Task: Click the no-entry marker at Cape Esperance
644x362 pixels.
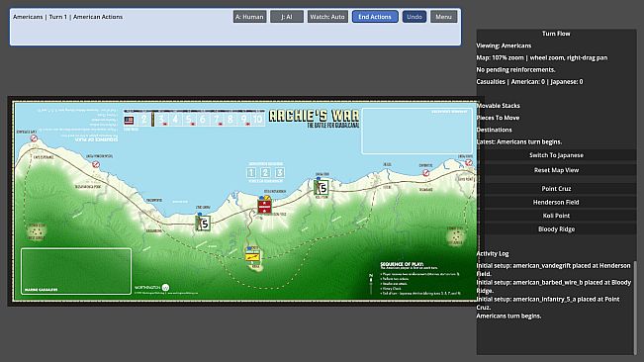Action: pyautogui.click(x=34, y=138)
